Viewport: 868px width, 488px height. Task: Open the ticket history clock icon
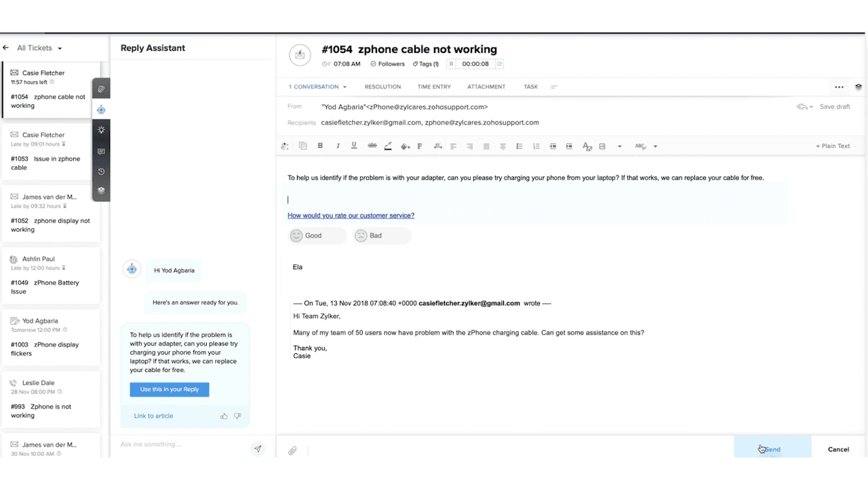pyautogui.click(x=101, y=171)
